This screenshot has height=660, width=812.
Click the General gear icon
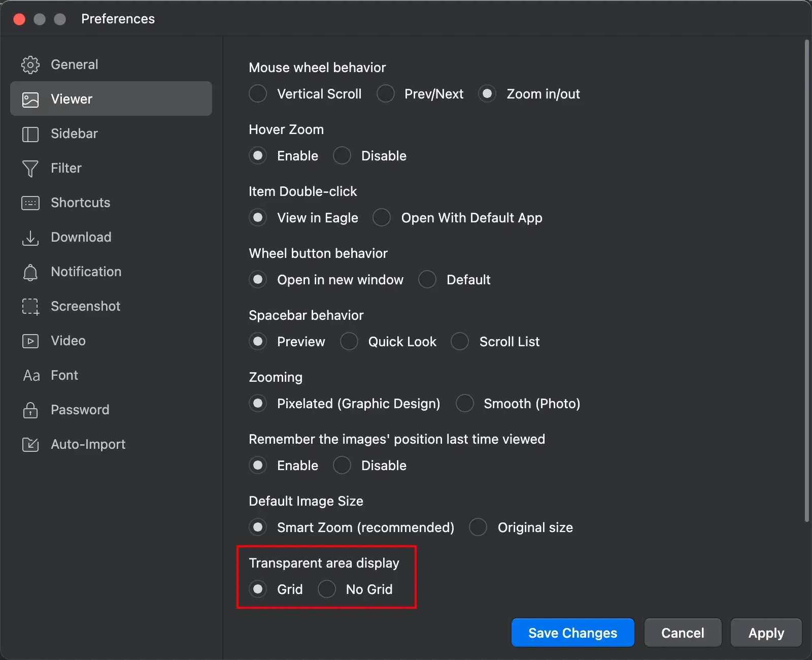(x=30, y=64)
